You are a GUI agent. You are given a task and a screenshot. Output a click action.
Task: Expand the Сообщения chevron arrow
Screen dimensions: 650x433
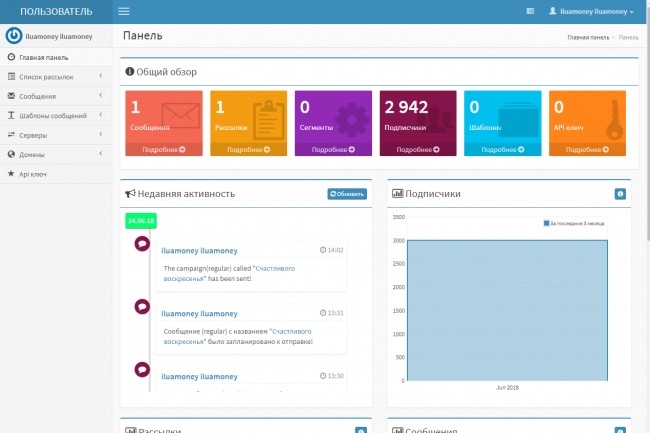tap(101, 95)
